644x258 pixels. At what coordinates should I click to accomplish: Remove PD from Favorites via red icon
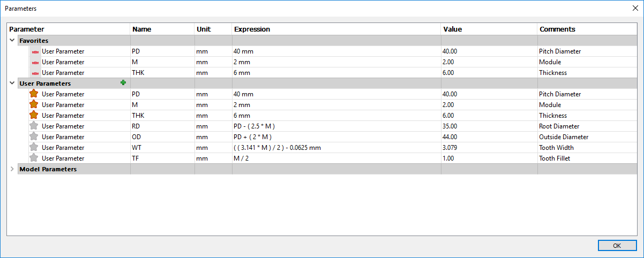click(x=35, y=51)
